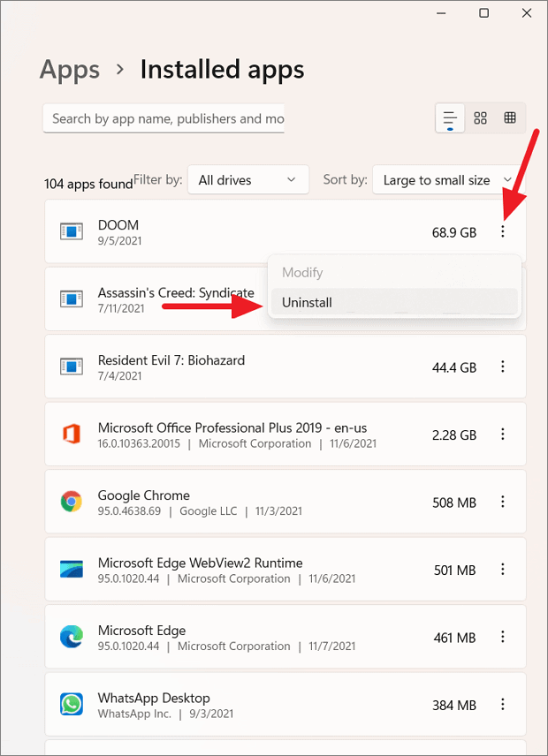This screenshot has width=548, height=756.
Task: Click the 44.4 GB size value
Action: coord(454,367)
